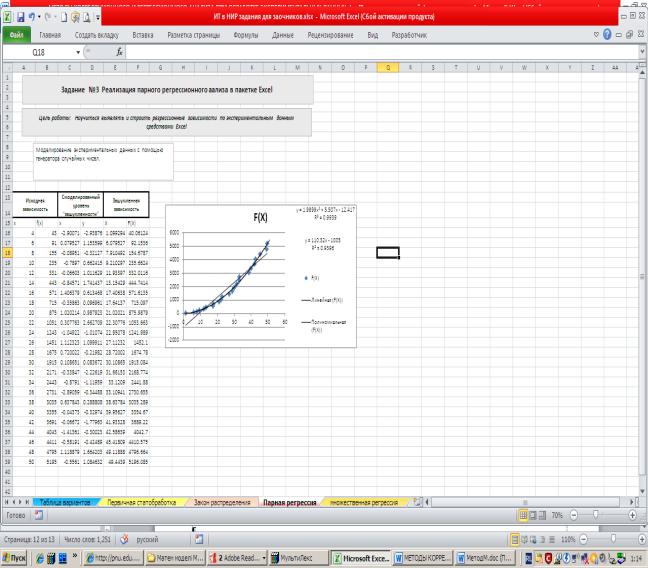Click the Save icon in Quick Access Toolbar
Viewport: 648px width, 568px height.
coord(20,18)
